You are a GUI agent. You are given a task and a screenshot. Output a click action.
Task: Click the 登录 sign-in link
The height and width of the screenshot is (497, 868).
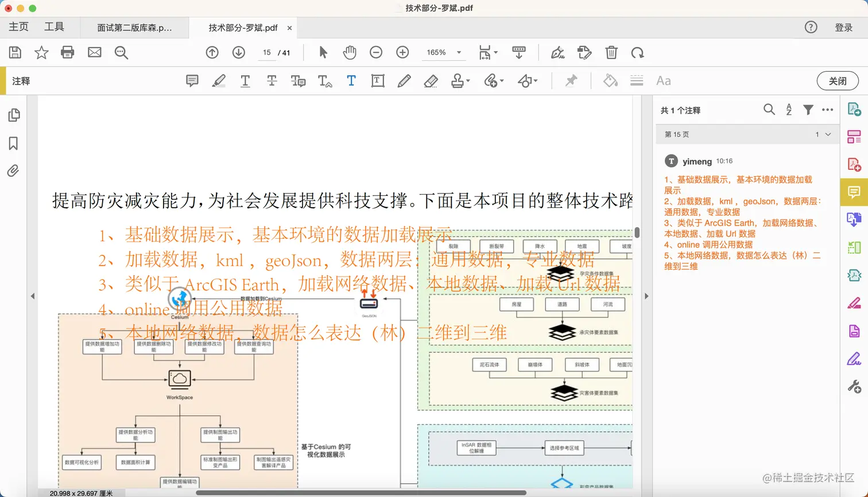coord(843,28)
